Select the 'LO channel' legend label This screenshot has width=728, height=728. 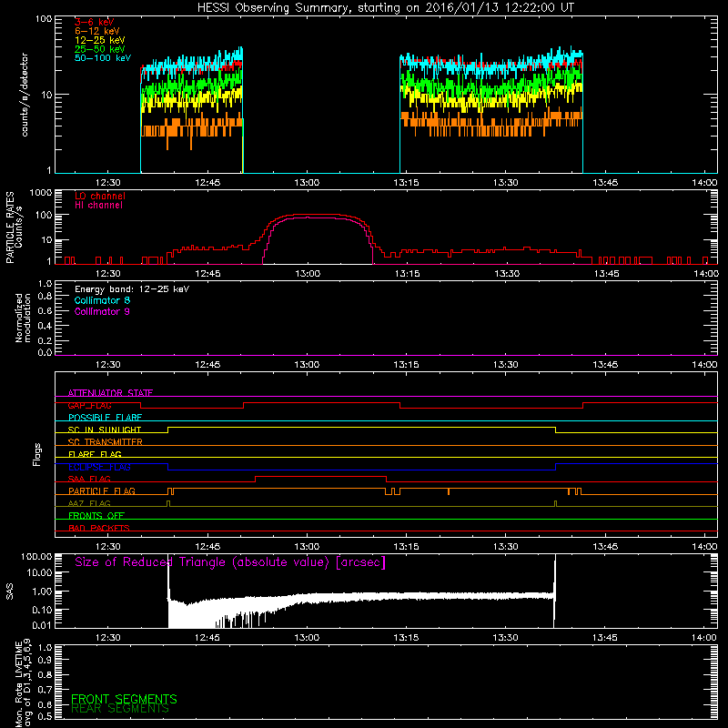(x=100, y=196)
